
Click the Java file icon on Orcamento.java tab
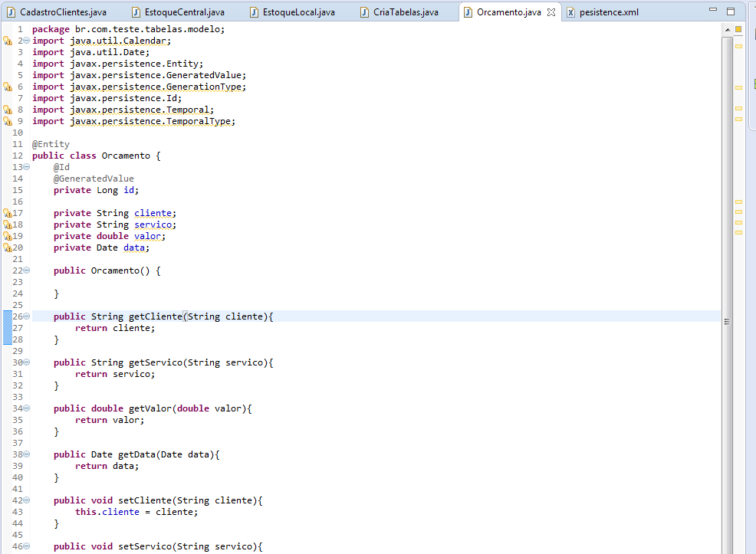pos(468,12)
